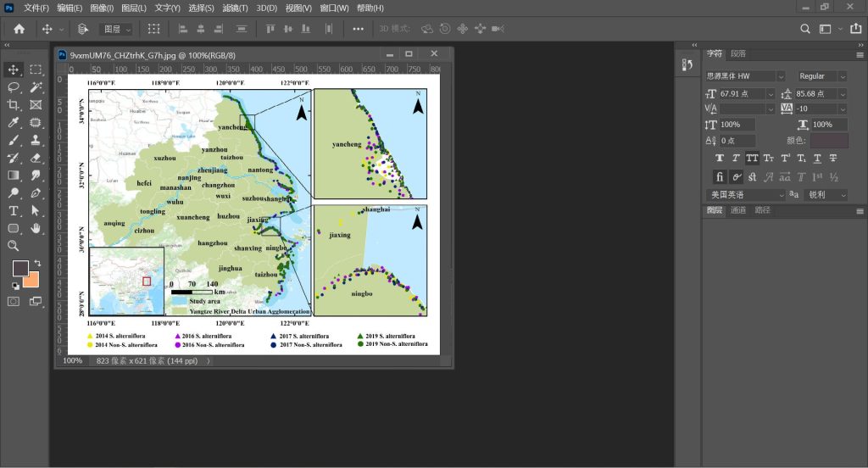Activate the Zoom magnifier tool

click(14, 246)
